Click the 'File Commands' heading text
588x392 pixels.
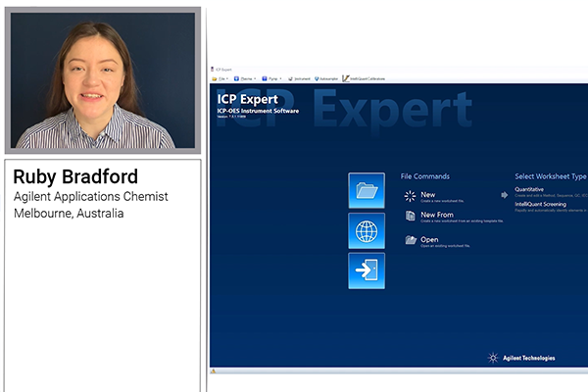pos(425,176)
